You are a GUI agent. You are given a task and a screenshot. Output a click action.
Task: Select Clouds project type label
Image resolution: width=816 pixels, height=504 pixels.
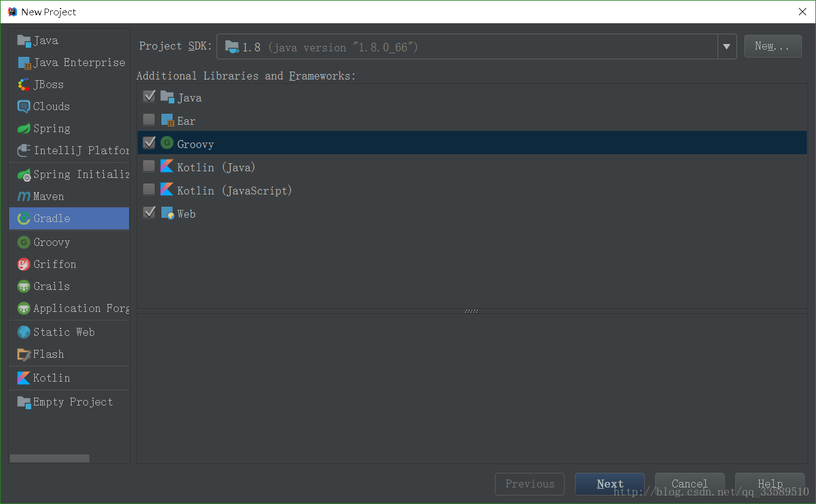[x=51, y=107]
